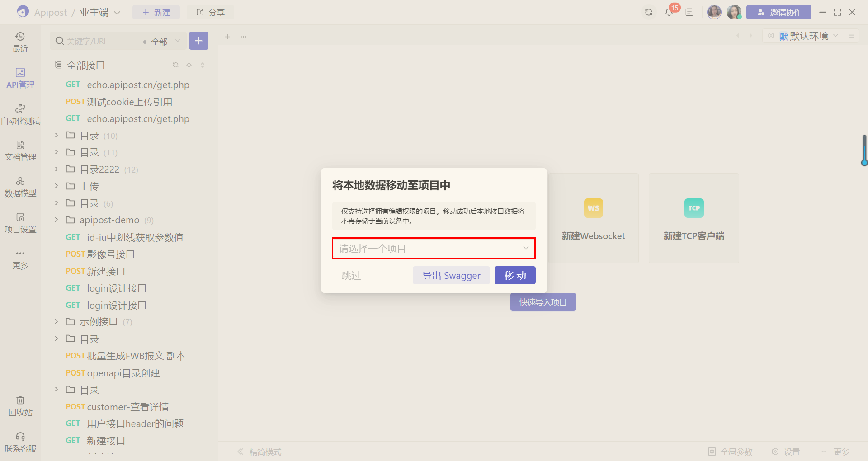
Task: Open 数据模型 data model section
Action: point(20,187)
